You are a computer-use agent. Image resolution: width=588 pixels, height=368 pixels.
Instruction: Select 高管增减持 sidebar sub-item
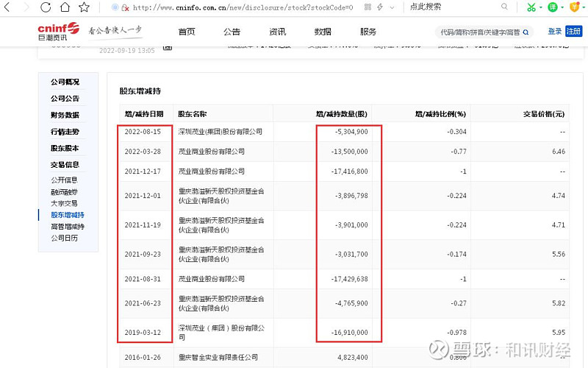click(68, 227)
